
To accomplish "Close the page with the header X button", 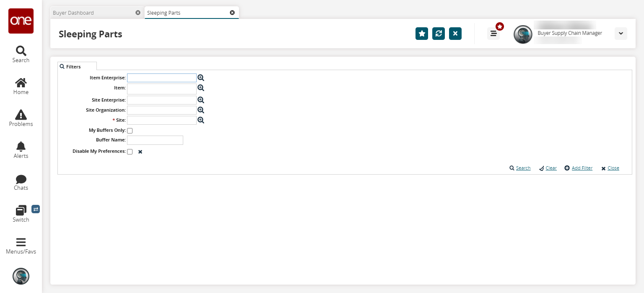I will tap(455, 34).
